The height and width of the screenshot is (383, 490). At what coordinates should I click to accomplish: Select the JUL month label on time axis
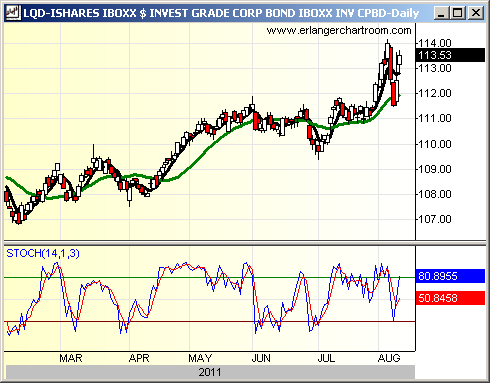(326, 358)
